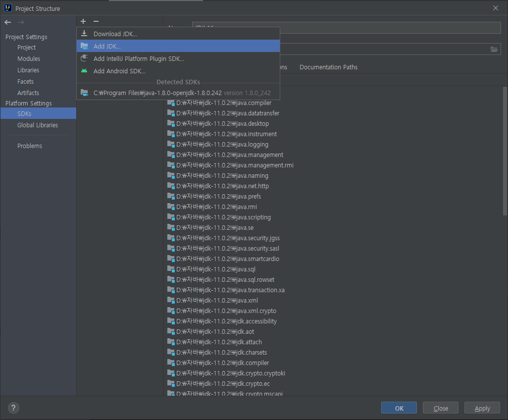Select java.transaction.xa classpath entry
Image resolution: width=508 pixels, height=420 pixels.
230,290
